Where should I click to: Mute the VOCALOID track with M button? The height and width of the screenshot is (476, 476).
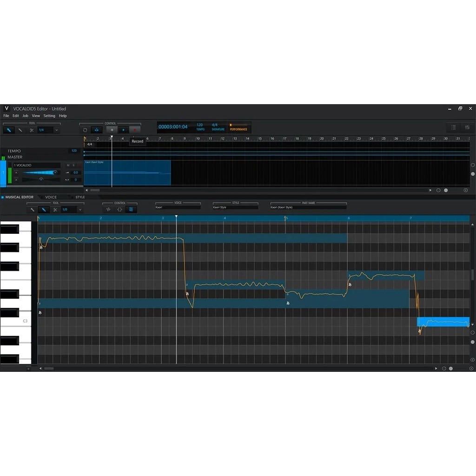click(68, 165)
